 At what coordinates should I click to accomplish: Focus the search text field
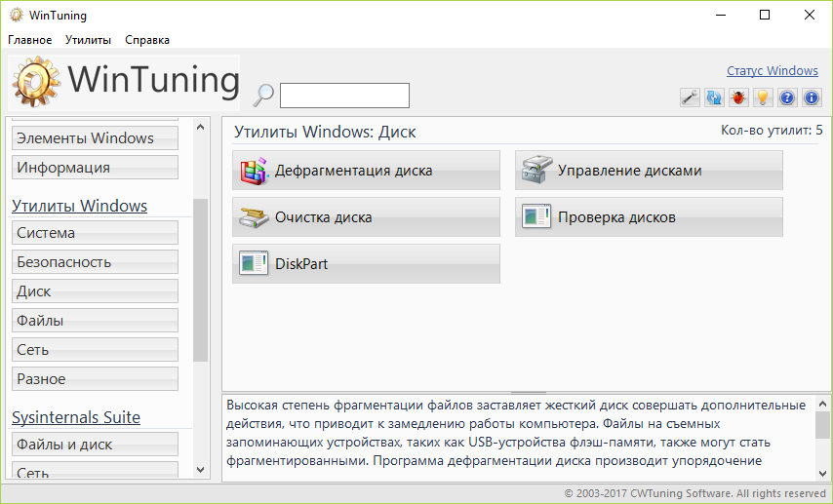tap(344, 96)
